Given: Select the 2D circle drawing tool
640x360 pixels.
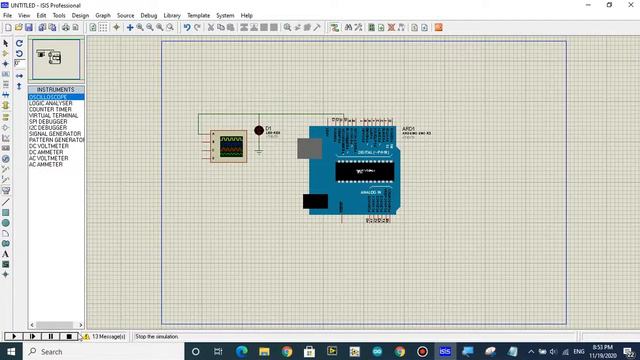Looking at the screenshot, I should tap(5, 223).
